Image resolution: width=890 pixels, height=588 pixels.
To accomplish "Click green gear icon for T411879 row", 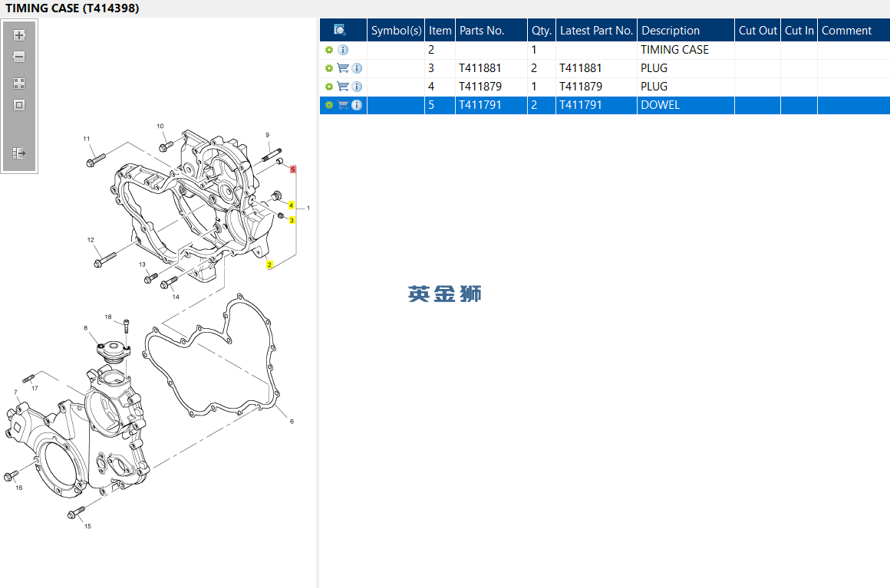I will click(x=329, y=87).
